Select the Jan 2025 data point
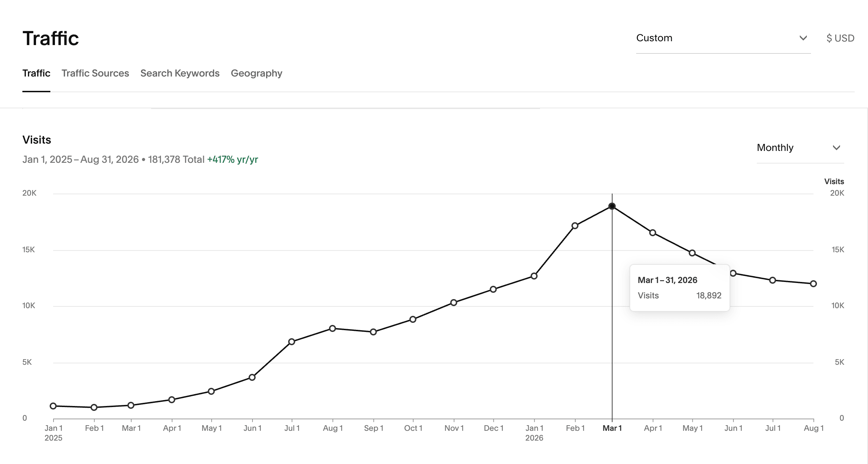This screenshot has width=868, height=464. (x=53, y=406)
